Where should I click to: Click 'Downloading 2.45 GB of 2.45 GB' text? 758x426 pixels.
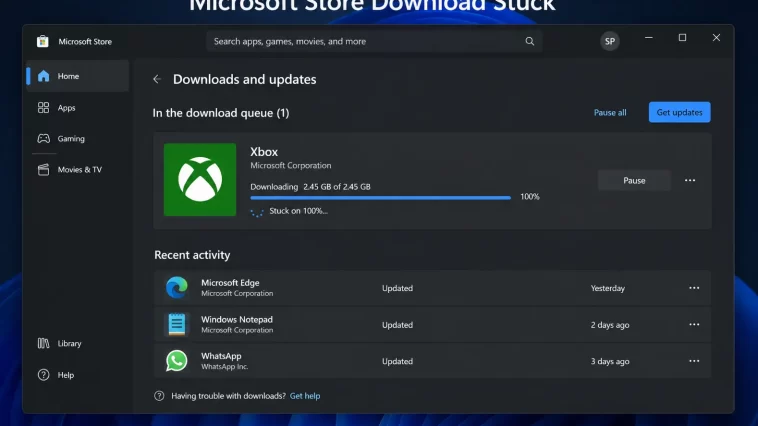coord(310,187)
